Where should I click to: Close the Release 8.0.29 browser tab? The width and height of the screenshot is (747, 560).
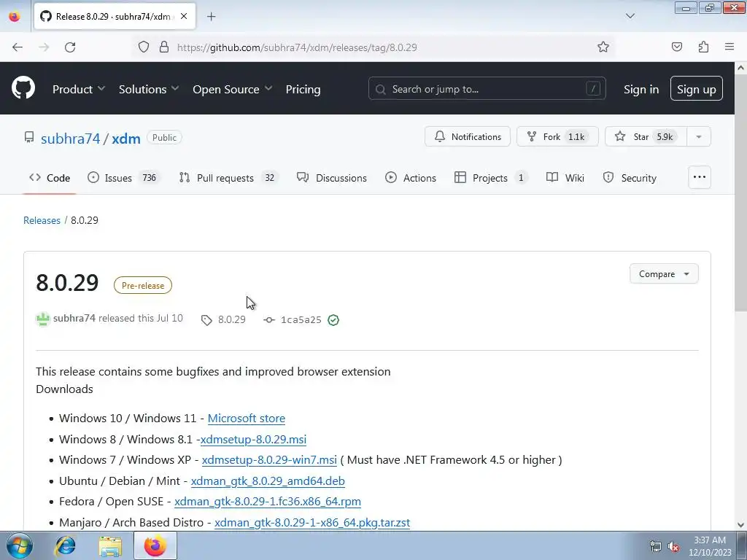(184, 16)
